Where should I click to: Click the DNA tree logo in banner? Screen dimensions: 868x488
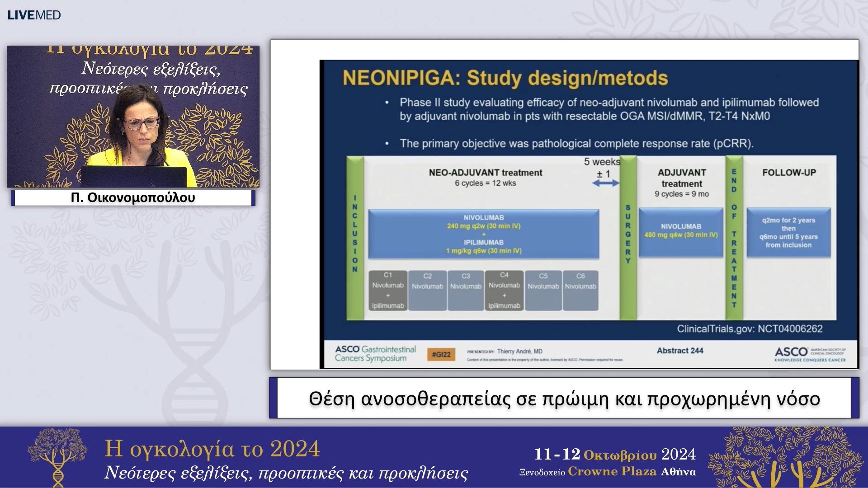57,456
